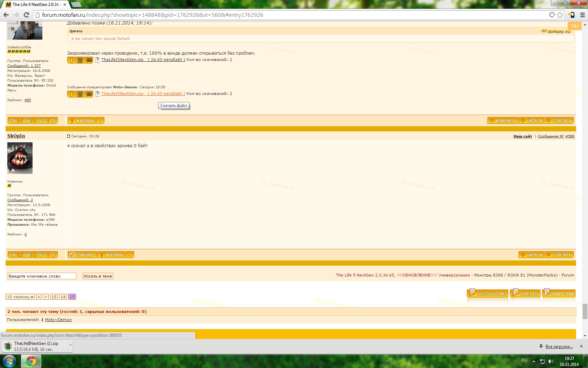Click the НОВАЯ ТЕМА button
The height and width of the screenshot is (368, 588).
pos(559,293)
